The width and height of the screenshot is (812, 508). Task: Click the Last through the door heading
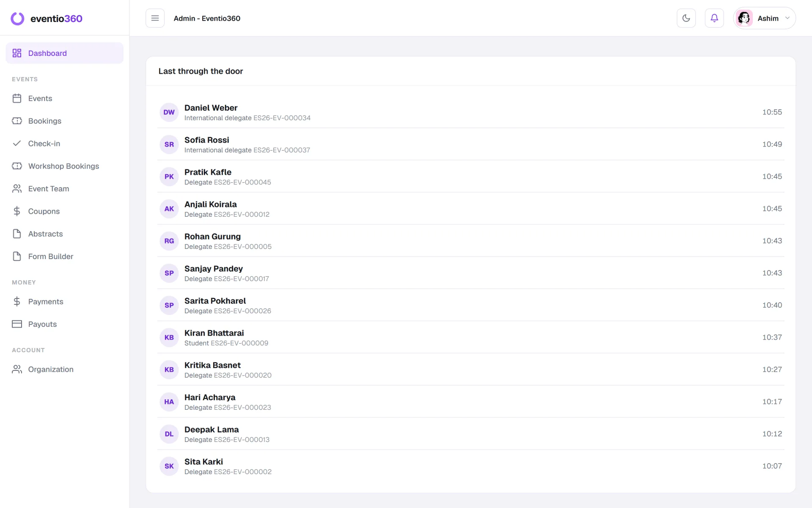click(x=200, y=71)
